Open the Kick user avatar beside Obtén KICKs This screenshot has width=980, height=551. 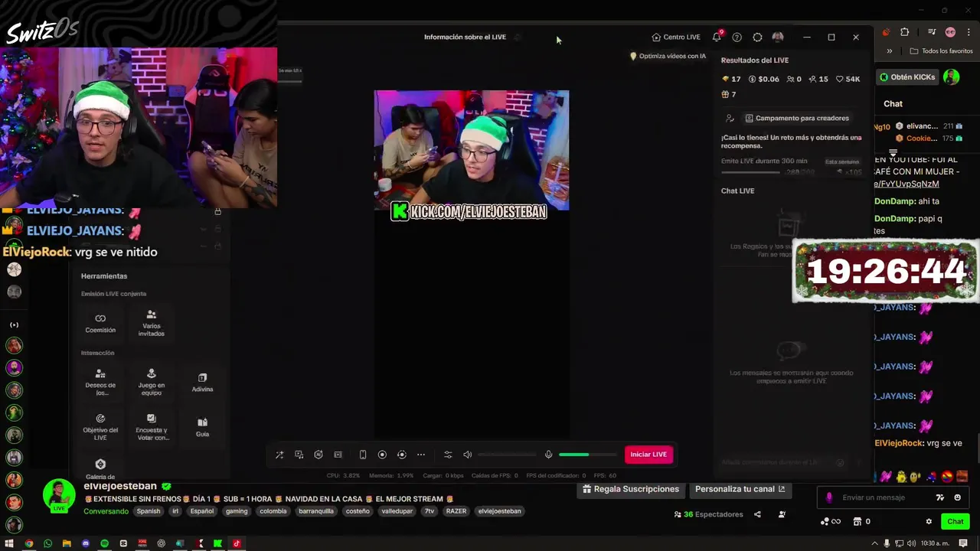click(x=951, y=77)
